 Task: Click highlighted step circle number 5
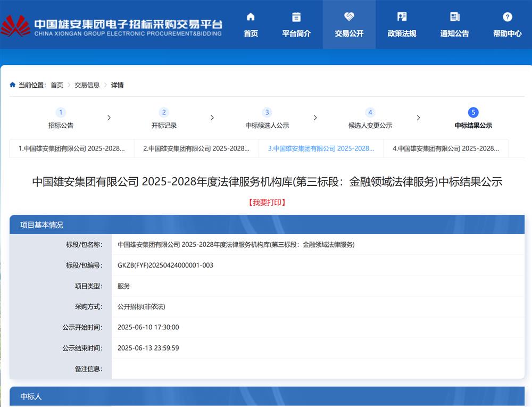tap(473, 112)
